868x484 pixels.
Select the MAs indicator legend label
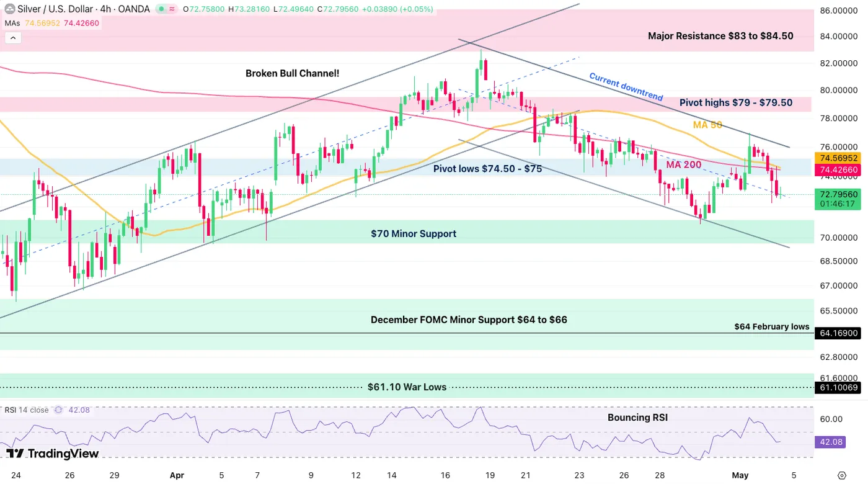click(x=12, y=23)
